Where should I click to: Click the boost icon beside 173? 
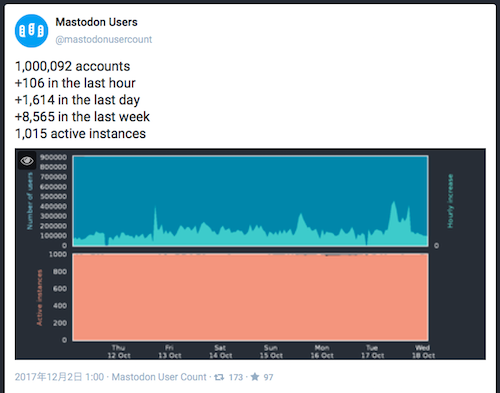tap(219, 377)
